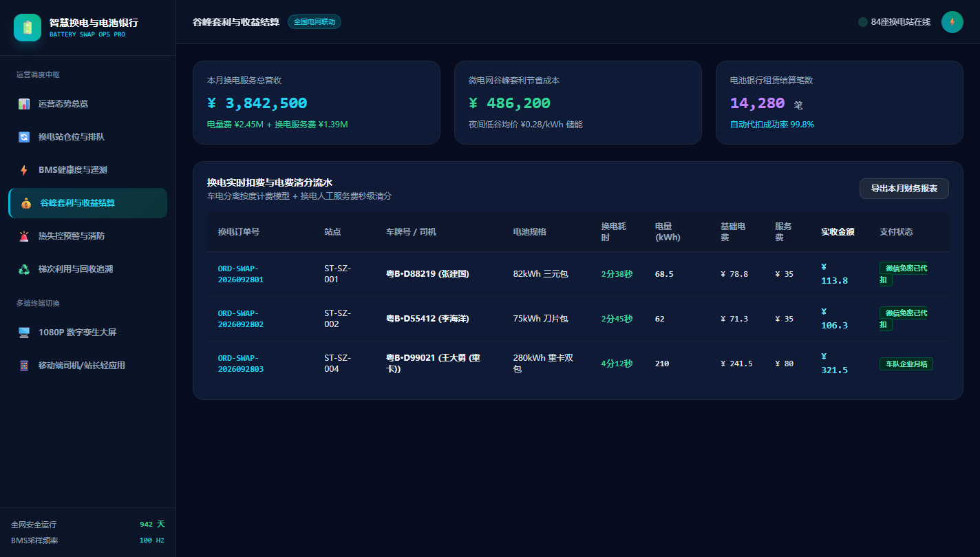This screenshot has width=980, height=557.
Task: Click 微信免密已代扣 status for 李海洋 order
Action: [904, 319]
